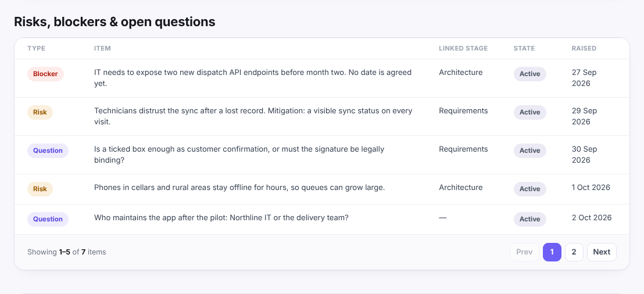Go to the Next page
The height and width of the screenshot is (294, 644).
pos(602,252)
